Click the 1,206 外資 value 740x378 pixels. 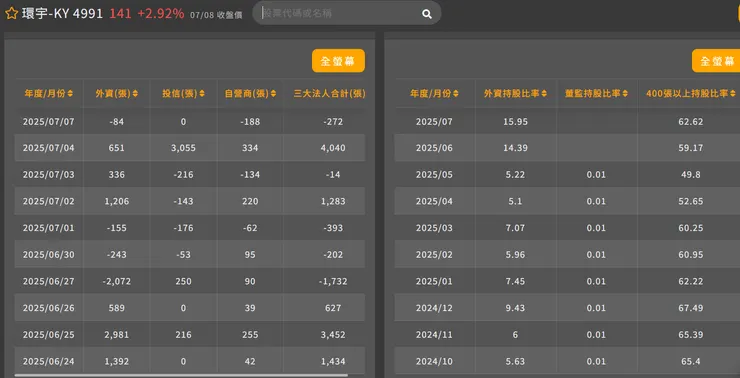[x=117, y=202]
